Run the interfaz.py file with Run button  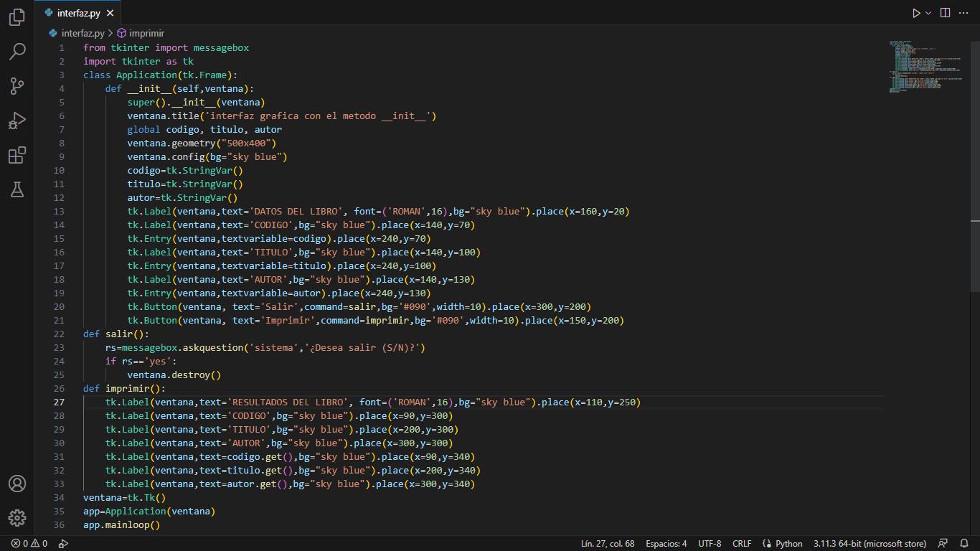(916, 12)
